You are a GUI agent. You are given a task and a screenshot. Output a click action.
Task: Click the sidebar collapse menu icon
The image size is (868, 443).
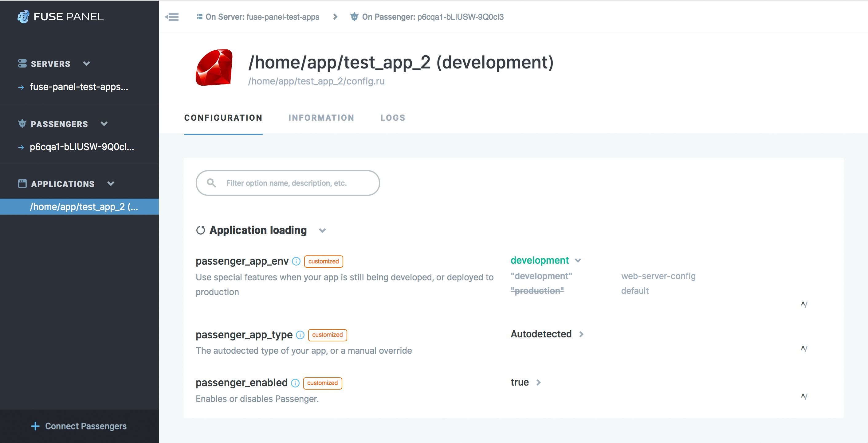pos(172,17)
